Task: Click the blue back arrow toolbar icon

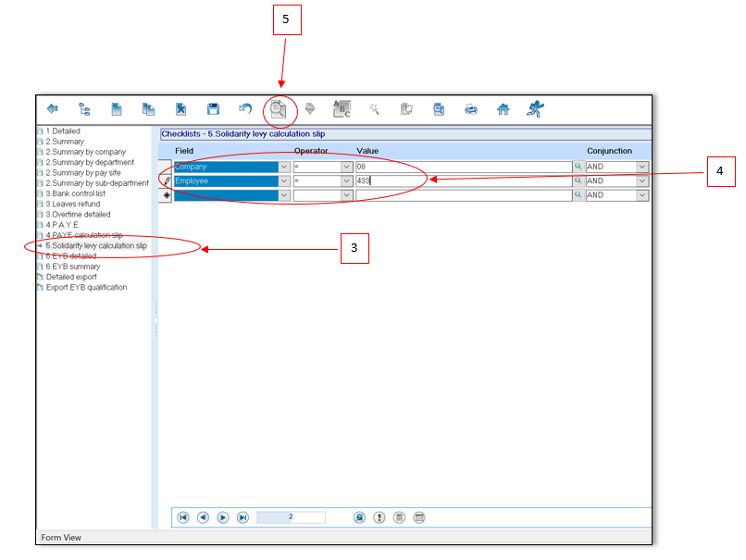Action: (52, 109)
